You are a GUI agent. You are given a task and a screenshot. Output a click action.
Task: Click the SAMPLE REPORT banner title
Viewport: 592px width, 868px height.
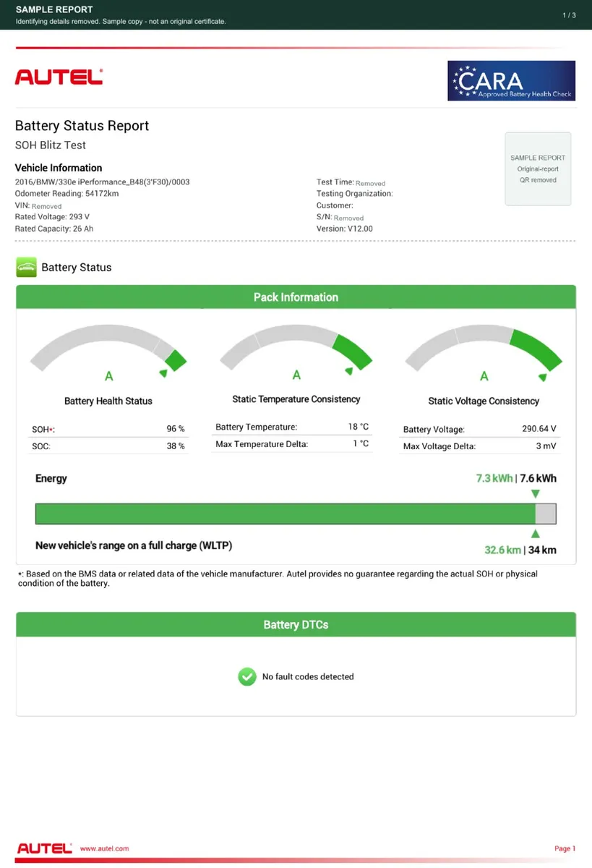click(54, 9)
